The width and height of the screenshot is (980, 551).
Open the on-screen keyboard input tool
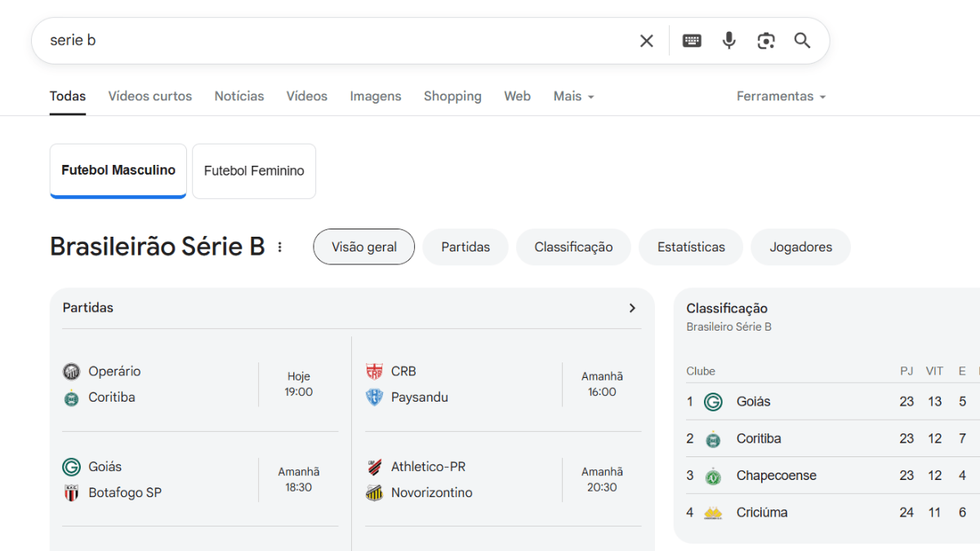point(692,41)
